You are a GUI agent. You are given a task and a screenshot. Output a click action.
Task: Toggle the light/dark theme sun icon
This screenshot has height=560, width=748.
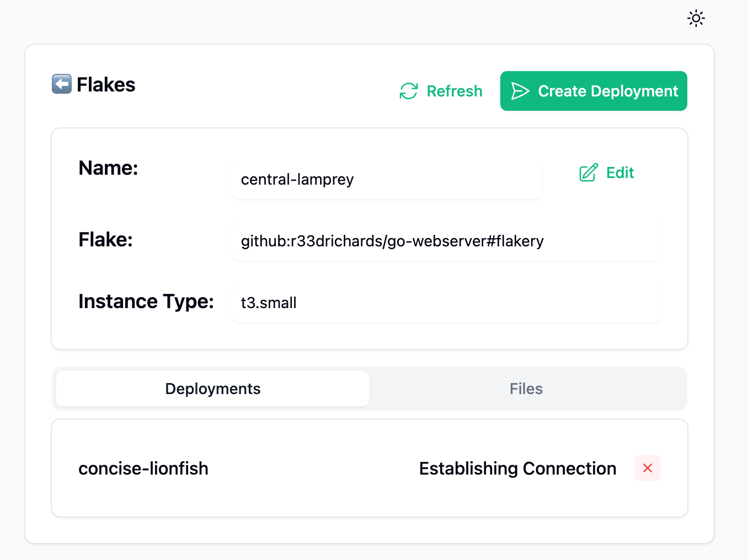tap(696, 18)
